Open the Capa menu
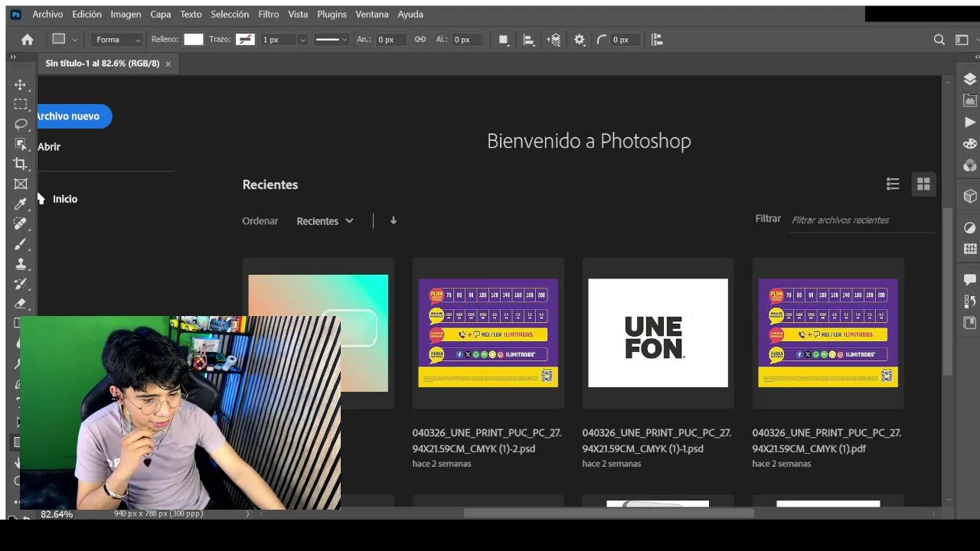980x551 pixels. 161,14
